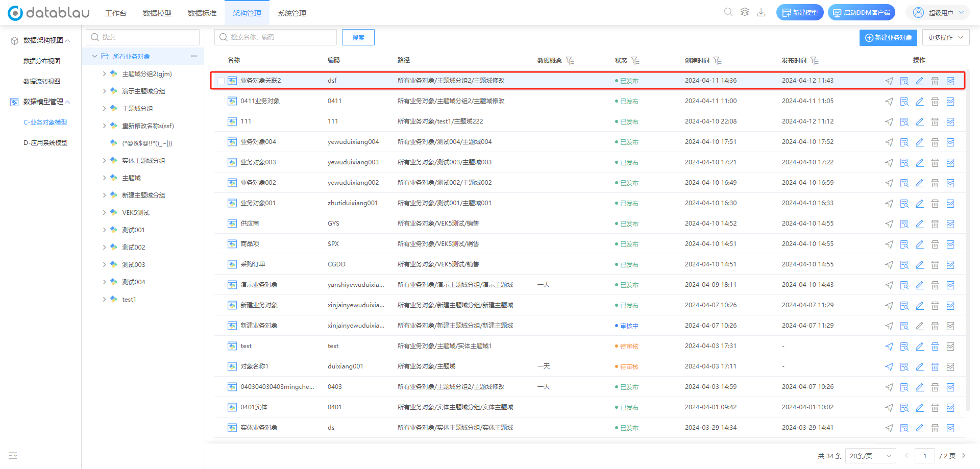980x469 pixels.
Task: Delete the 商品项 business object
Action: [x=935, y=244]
